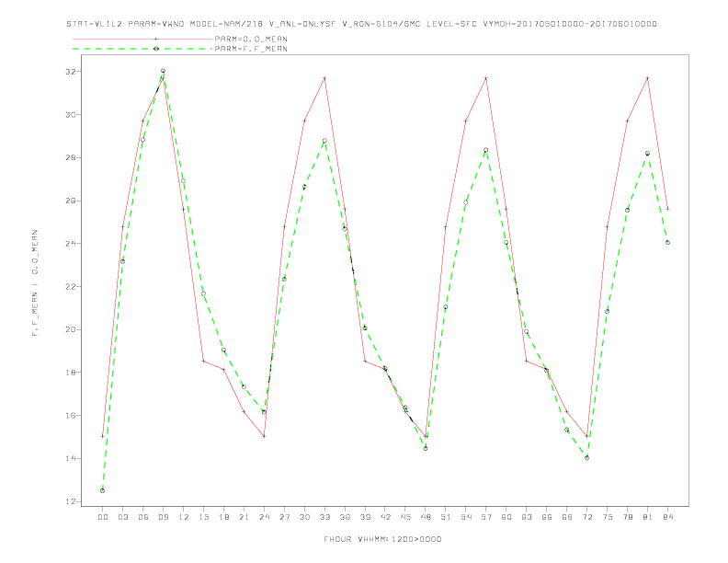Click x-axis tick label 39
Image resolution: width=728 pixels, height=563 pixels.
pyautogui.click(x=365, y=517)
